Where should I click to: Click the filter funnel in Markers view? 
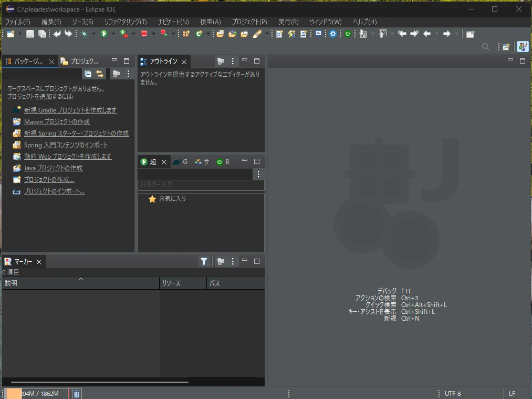pyautogui.click(x=204, y=261)
